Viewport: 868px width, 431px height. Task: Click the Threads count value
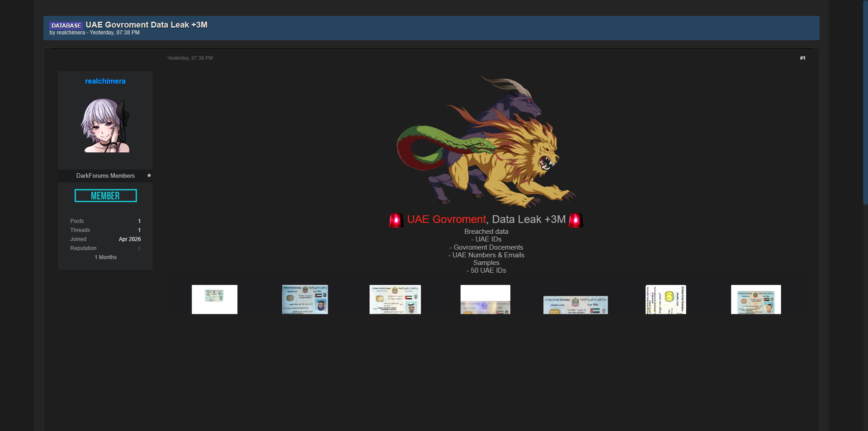[139, 230]
